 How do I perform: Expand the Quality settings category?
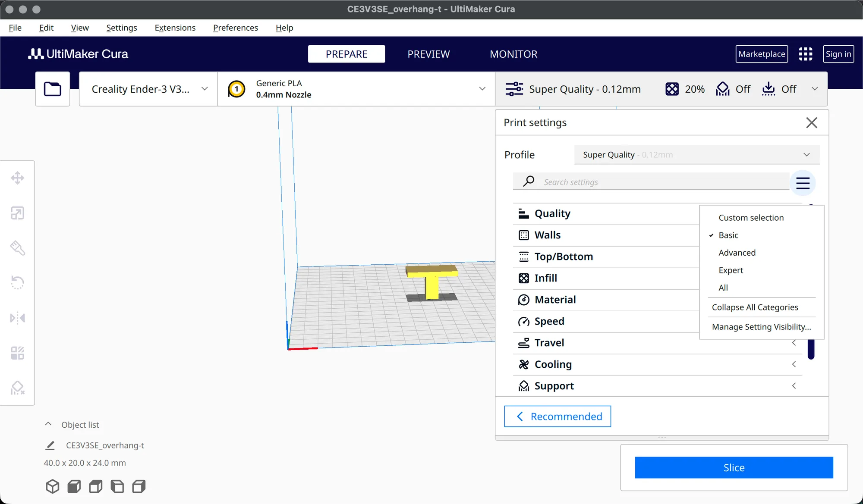(606, 213)
